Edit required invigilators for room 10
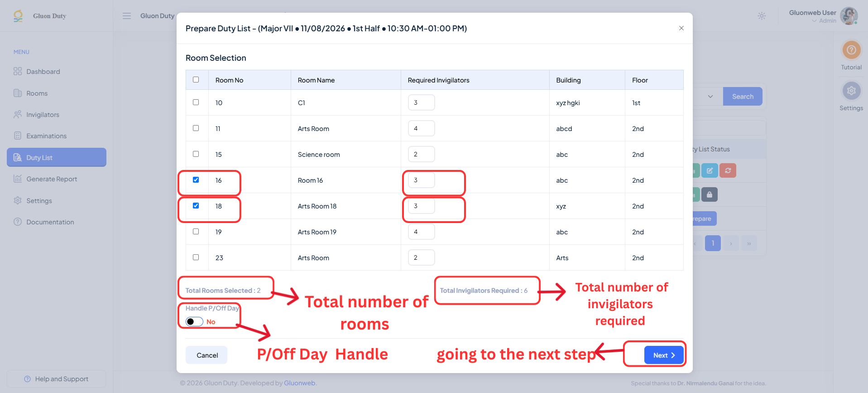 tap(421, 102)
